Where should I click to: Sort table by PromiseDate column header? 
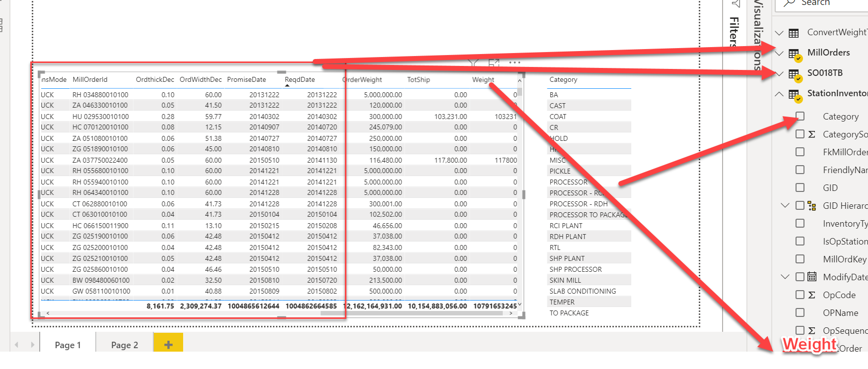click(247, 80)
